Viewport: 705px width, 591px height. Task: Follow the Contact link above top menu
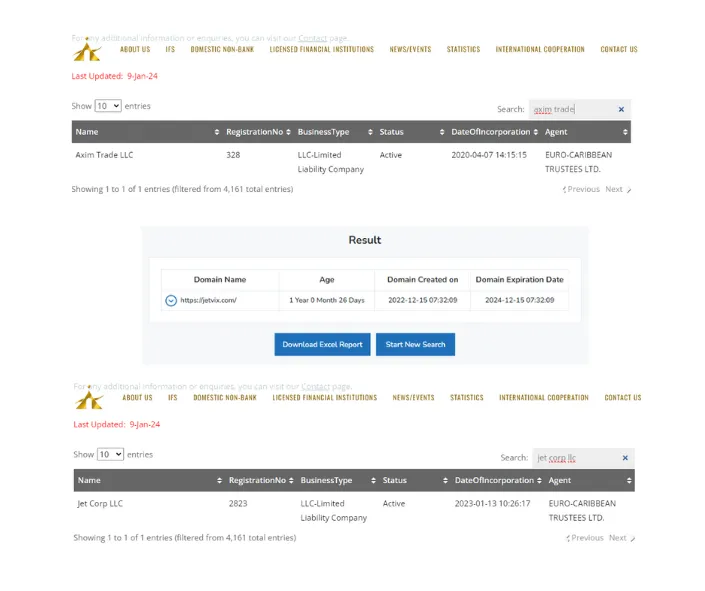312,38
